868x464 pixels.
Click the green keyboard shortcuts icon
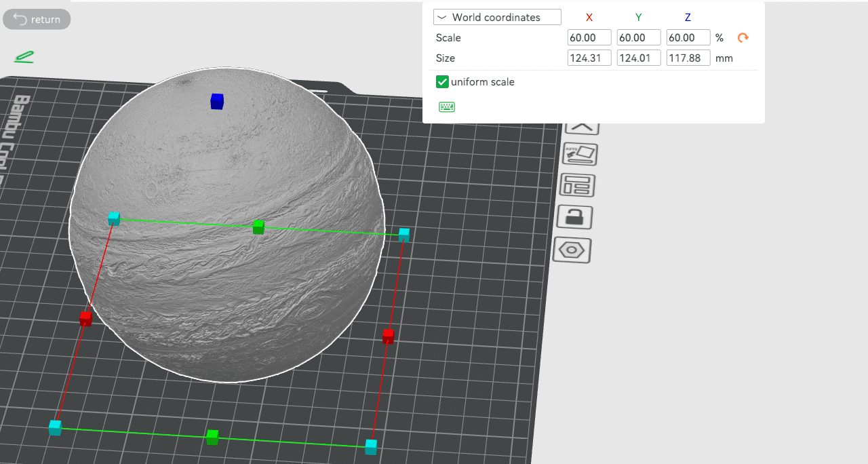coord(447,107)
